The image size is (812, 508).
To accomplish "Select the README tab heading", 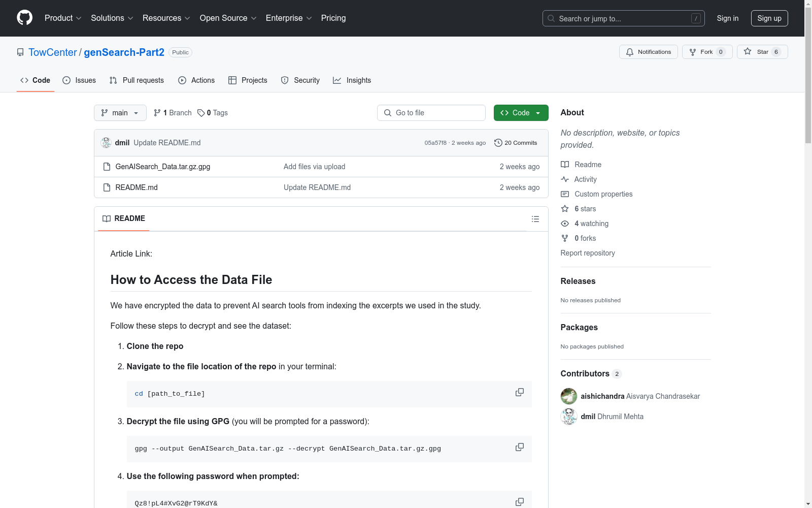I will tap(124, 218).
